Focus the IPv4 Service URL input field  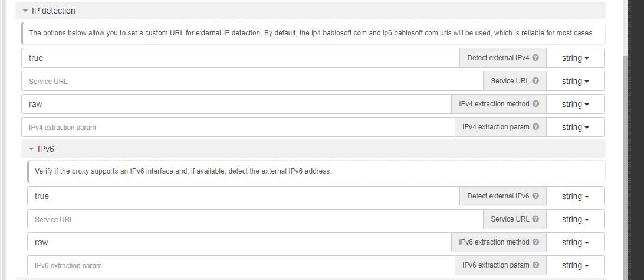pyautogui.click(x=252, y=81)
